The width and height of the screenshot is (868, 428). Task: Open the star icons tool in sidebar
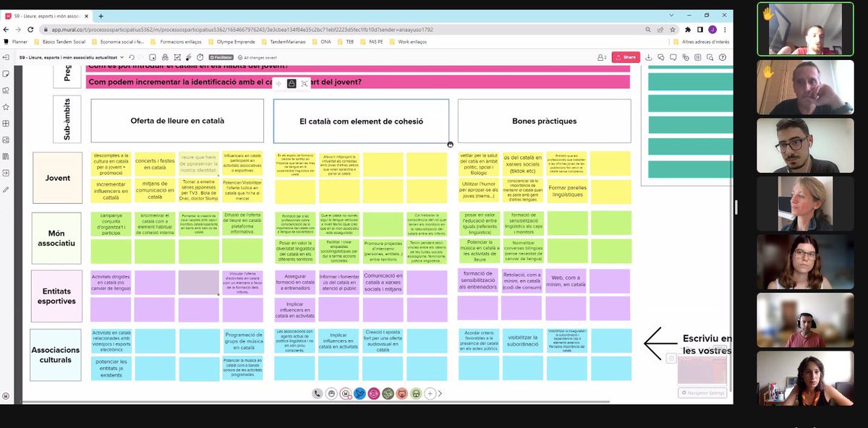(x=6, y=107)
